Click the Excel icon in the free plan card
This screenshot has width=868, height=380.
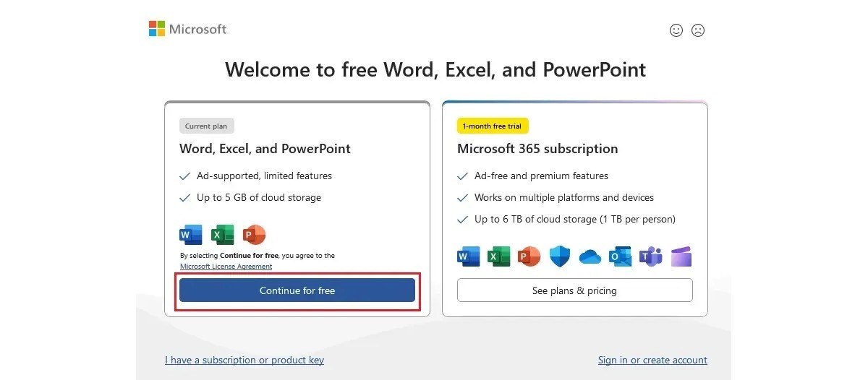coord(223,235)
